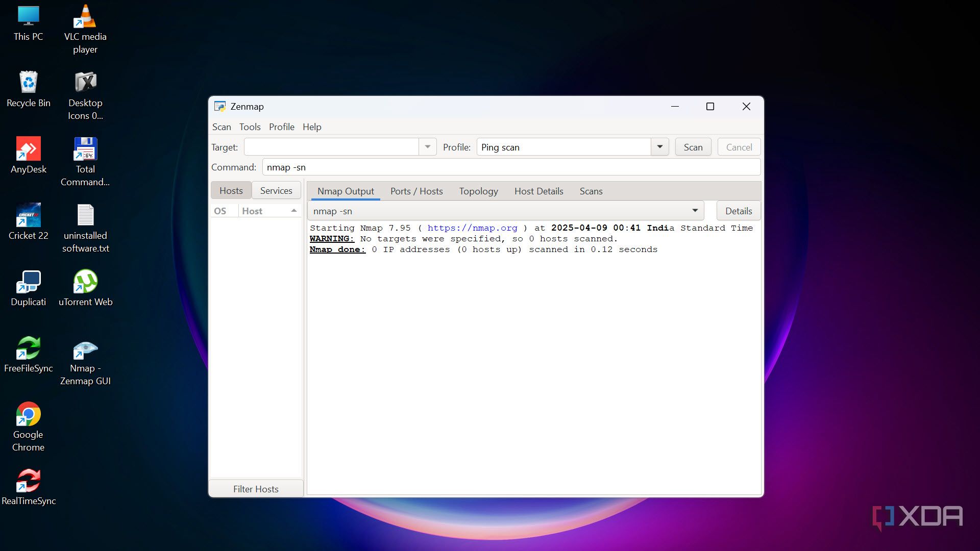Image resolution: width=980 pixels, height=551 pixels.
Task: Show the Hosts list panel
Action: [x=231, y=190]
